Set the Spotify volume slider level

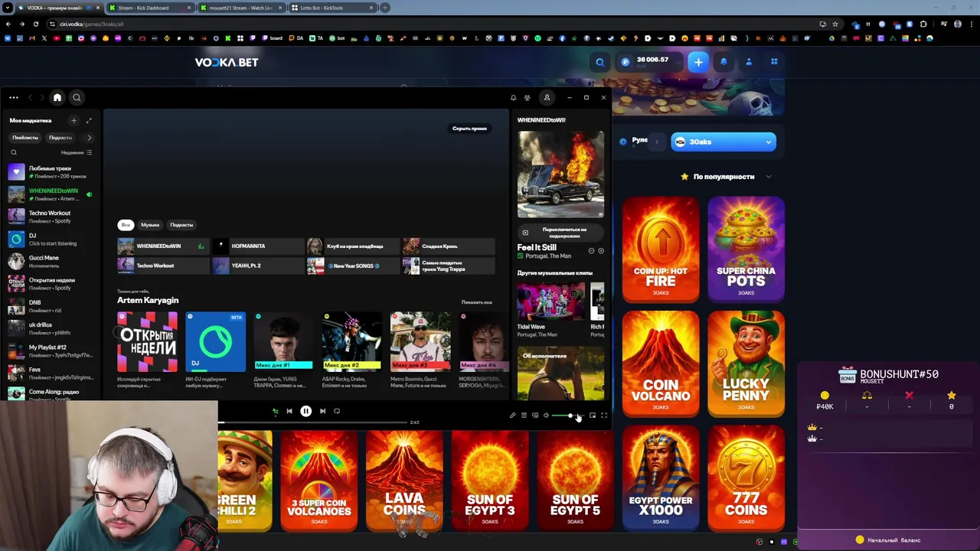coord(568,416)
